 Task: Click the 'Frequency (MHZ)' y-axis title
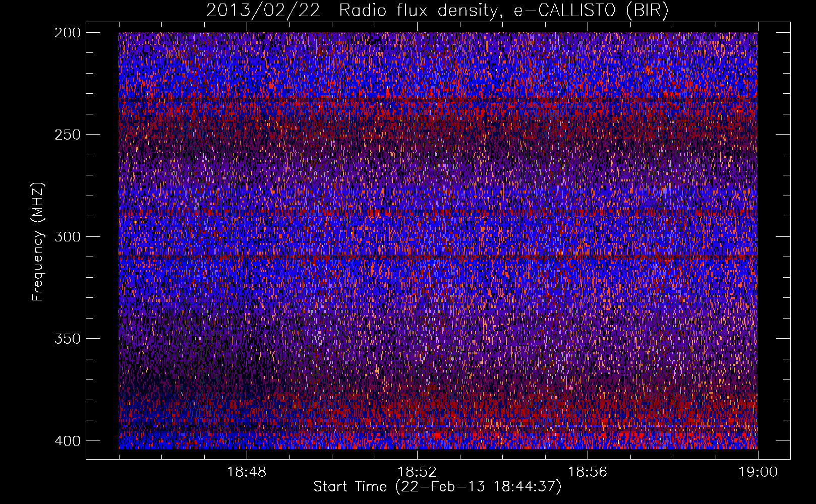(38, 241)
